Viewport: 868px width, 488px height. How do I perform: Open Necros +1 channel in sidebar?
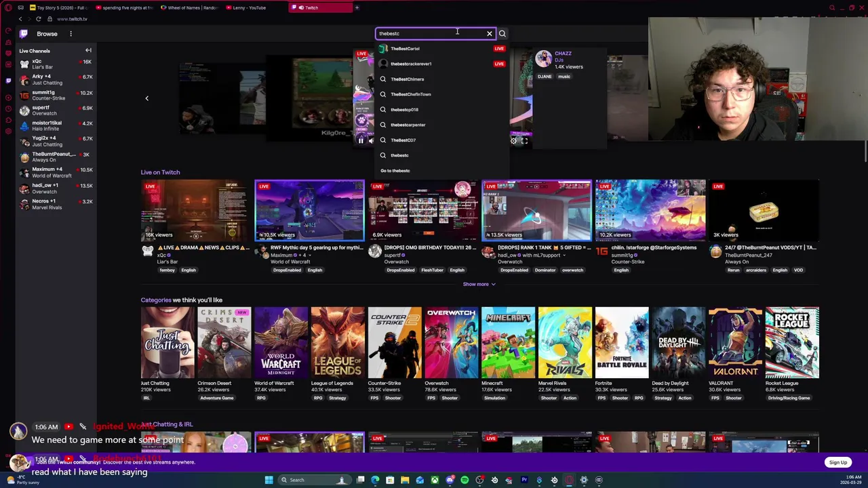[56, 204]
